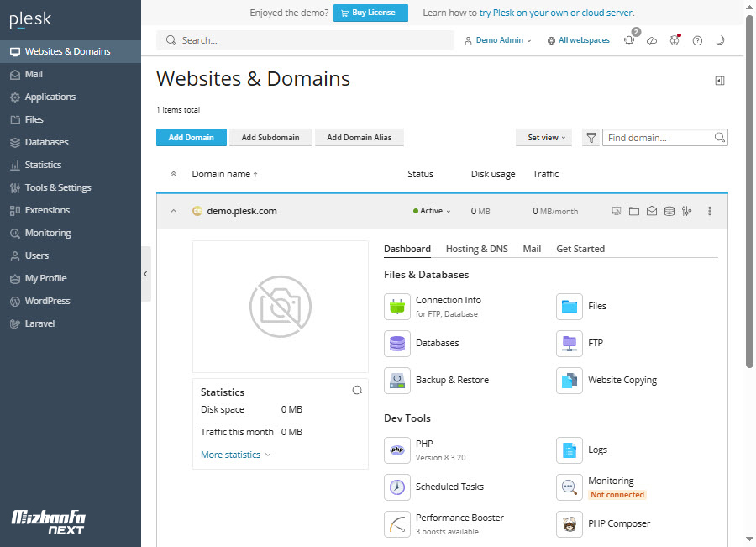The width and height of the screenshot is (756, 547).
Task: Click the website screenshot placeholder thumbnail
Action: tap(281, 307)
